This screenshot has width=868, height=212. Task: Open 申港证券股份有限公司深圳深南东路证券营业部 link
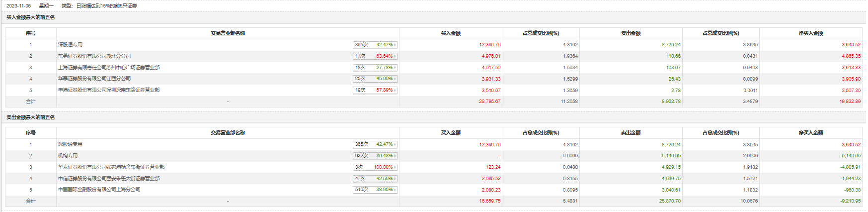[109, 90]
